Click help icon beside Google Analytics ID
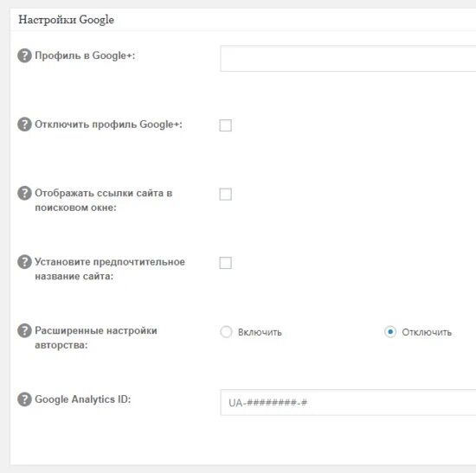Screen dimensions: 476x473 (24, 399)
